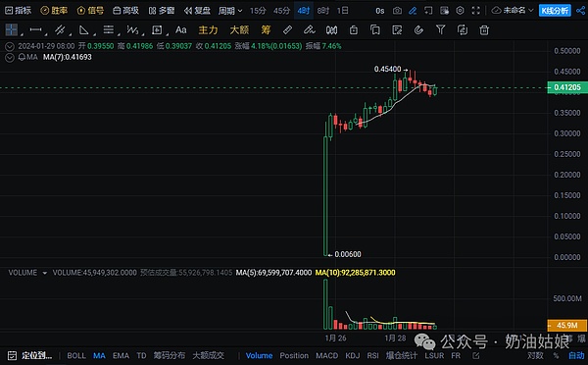The image size is (588, 365).
Task: Start 复盘 replay mode
Action: pos(197,11)
